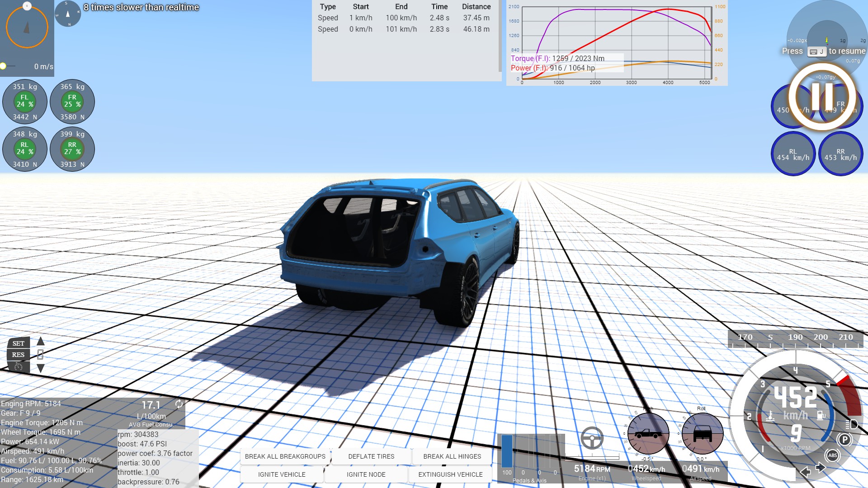Screen dimensions: 868x488
Task: Click IGNITE VEHICLE button
Action: [x=282, y=474]
